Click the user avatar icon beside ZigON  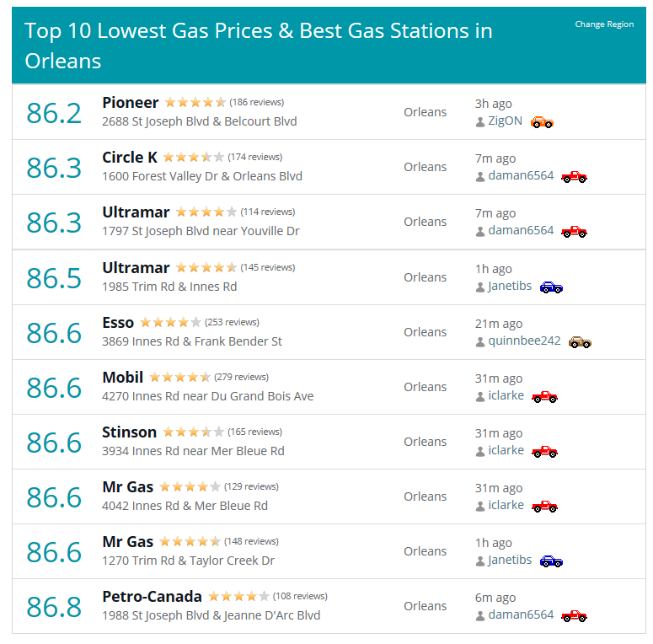(x=480, y=122)
